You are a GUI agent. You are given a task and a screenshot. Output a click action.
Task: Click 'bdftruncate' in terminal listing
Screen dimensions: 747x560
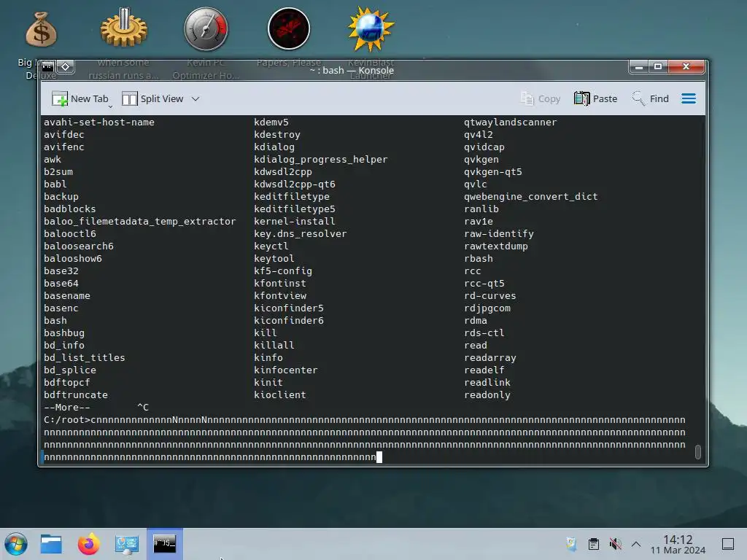[76, 394]
